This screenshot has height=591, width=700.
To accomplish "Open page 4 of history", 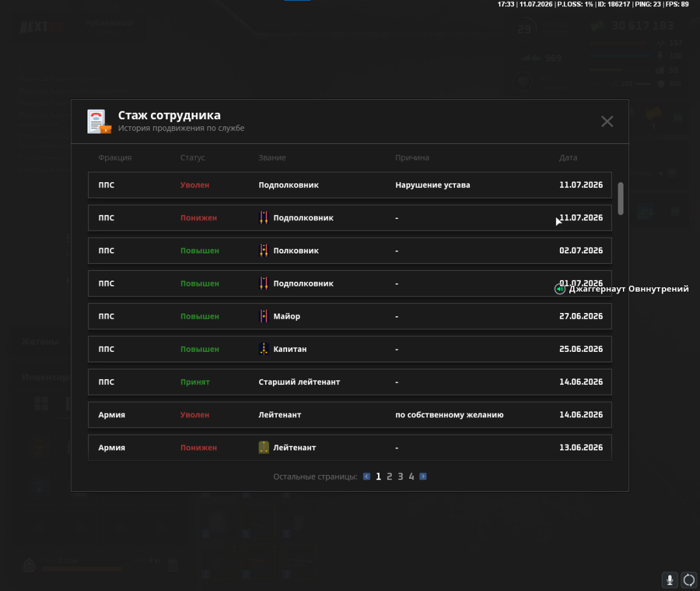I will pos(411,477).
